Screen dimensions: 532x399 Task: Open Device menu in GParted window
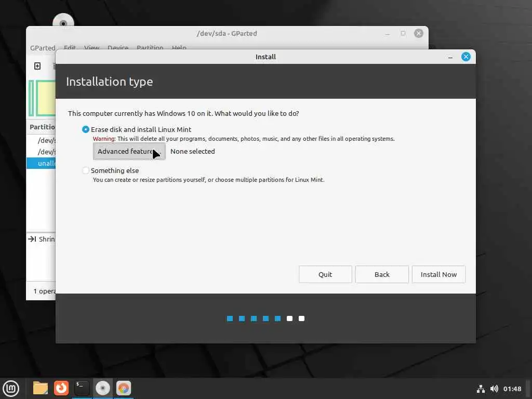pyautogui.click(x=118, y=48)
